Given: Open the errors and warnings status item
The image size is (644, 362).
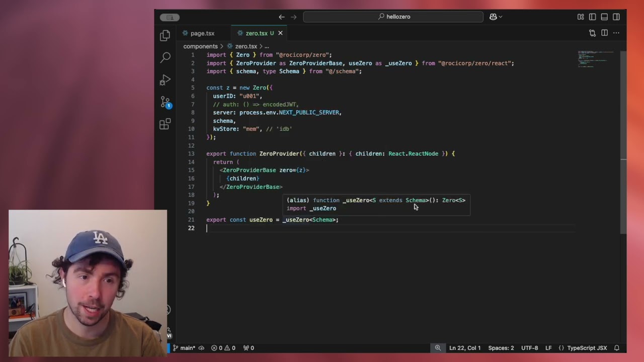Looking at the screenshot, I should pos(223,348).
